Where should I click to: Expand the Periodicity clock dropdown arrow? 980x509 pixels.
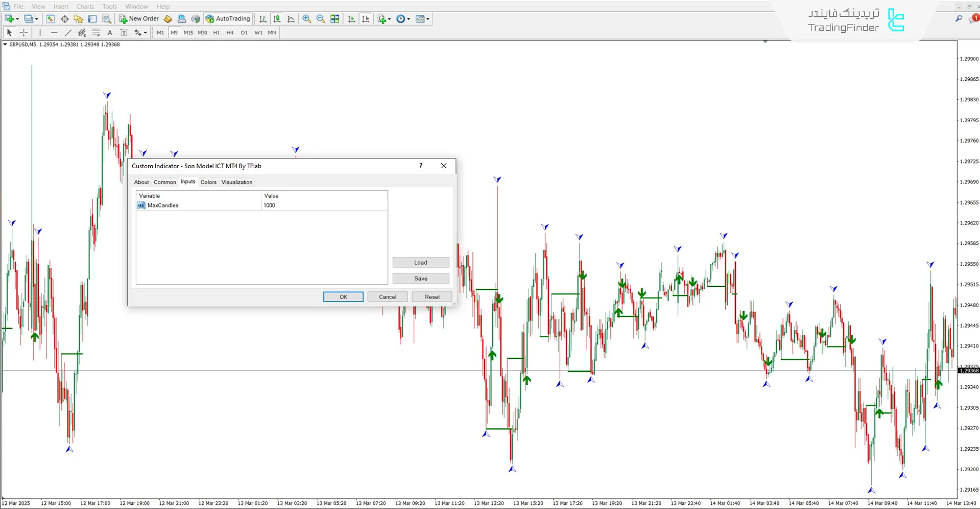[409, 19]
